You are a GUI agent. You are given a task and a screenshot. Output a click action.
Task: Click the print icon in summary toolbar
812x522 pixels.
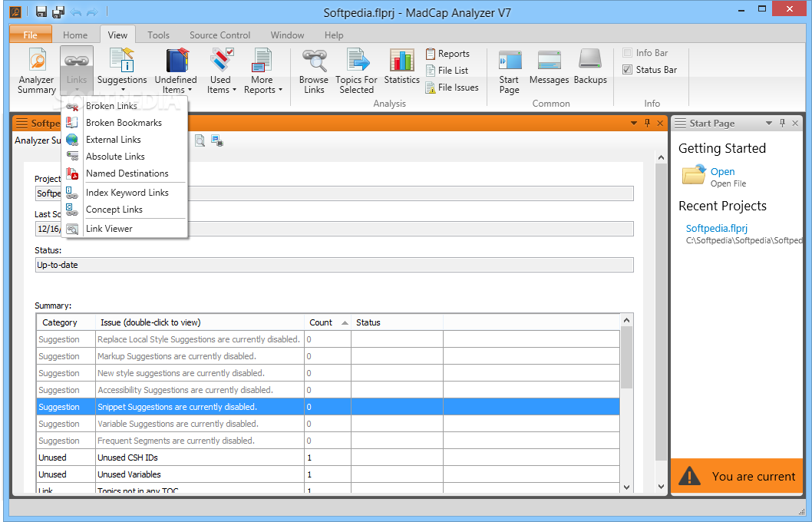[217, 140]
